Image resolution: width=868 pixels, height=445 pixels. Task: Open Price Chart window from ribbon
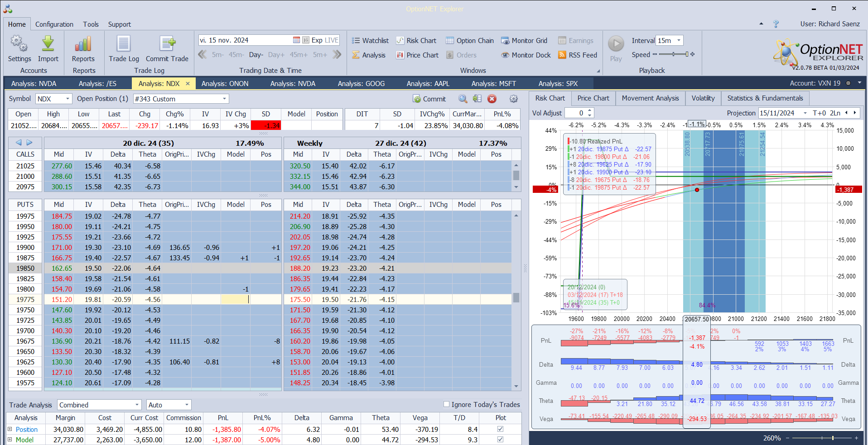(417, 55)
